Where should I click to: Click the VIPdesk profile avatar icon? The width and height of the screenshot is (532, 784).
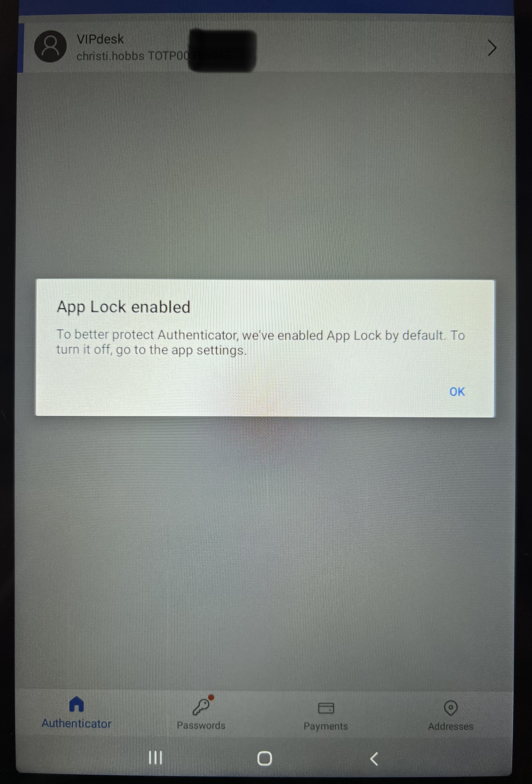[50, 47]
